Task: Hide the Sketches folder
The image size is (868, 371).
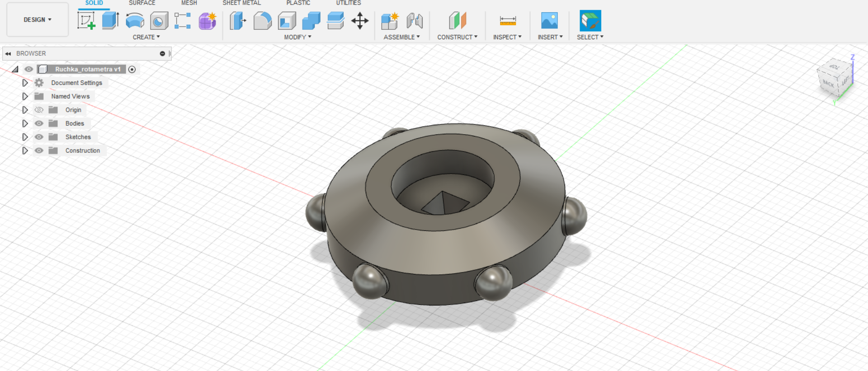Action: pyautogui.click(x=39, y=137)
